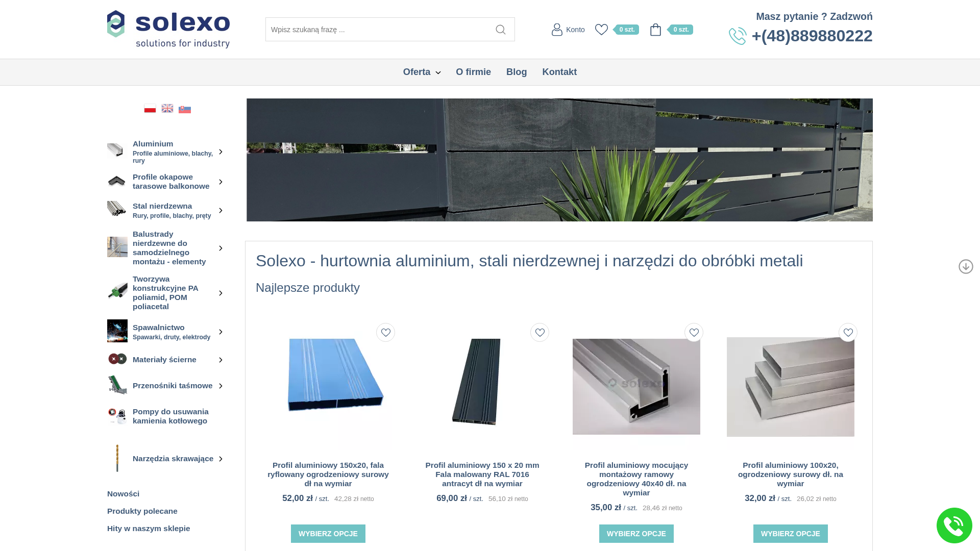Favorite the Fala malowany RAL 7016 product
The height and width of the screenshot is (551, 980).
[540, 333]
